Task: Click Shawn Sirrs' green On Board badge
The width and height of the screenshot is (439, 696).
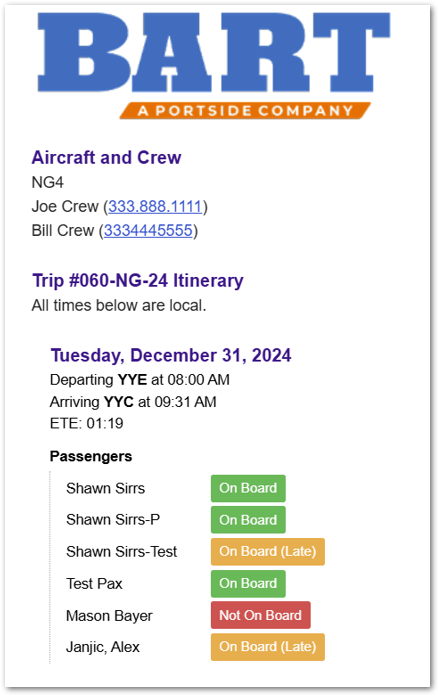Action: [248, 488]
